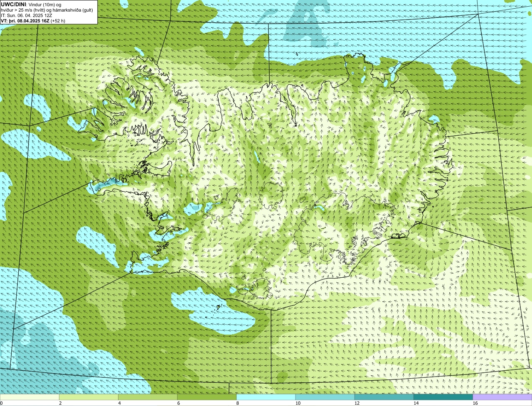Click the "12" label on the color scale
The image size is (532, 406).
357,403
